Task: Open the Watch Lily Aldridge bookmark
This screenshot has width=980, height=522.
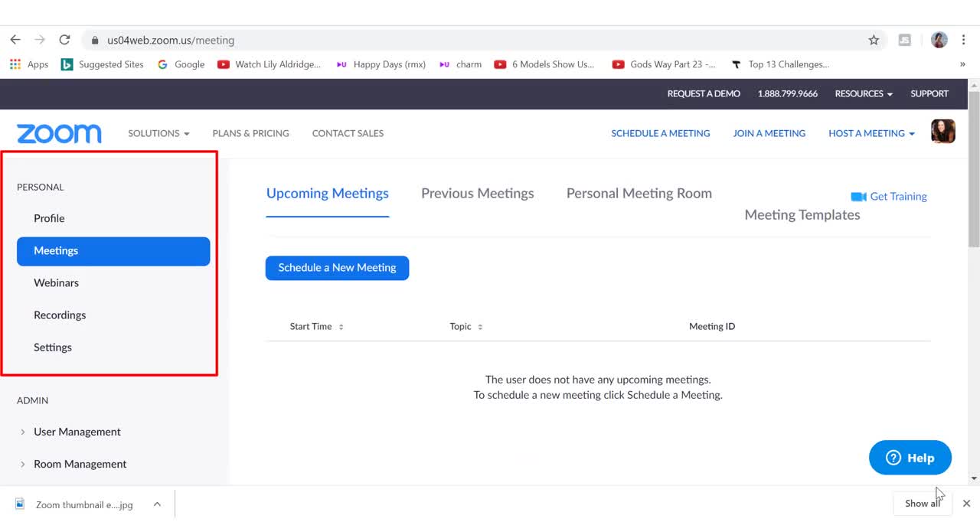Action: click(269, 64)
